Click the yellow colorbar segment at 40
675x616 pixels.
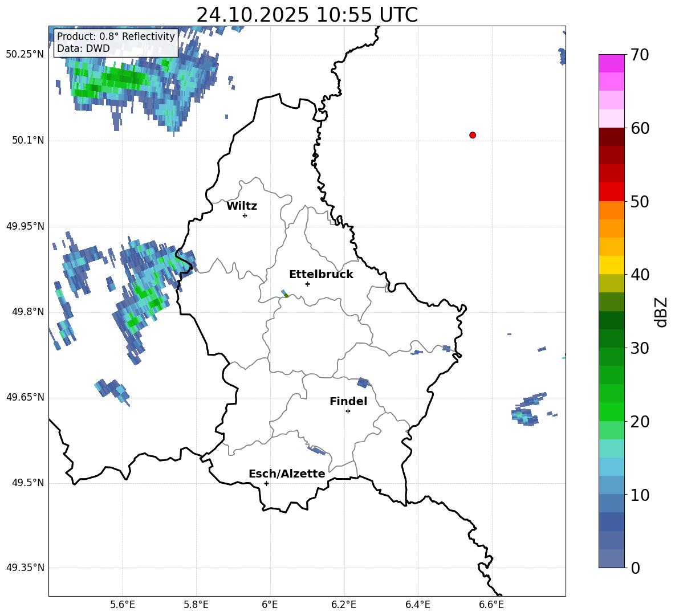pyautogui.click(x=612, y=266)
